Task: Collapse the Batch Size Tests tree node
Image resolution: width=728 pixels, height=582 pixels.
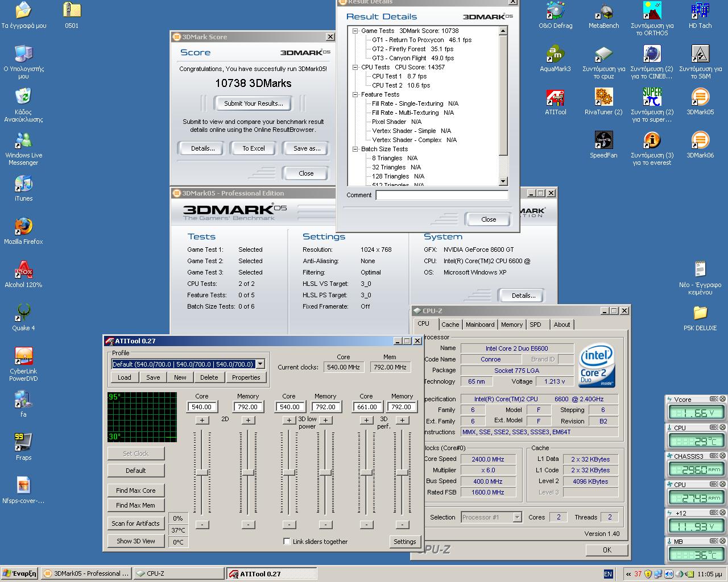Action: pos(355,149)
